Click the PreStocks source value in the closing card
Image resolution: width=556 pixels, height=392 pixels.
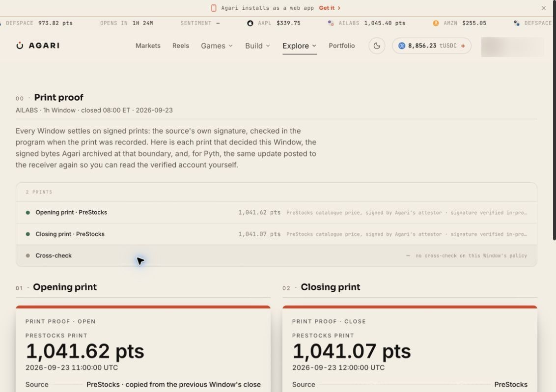[511, 385]
